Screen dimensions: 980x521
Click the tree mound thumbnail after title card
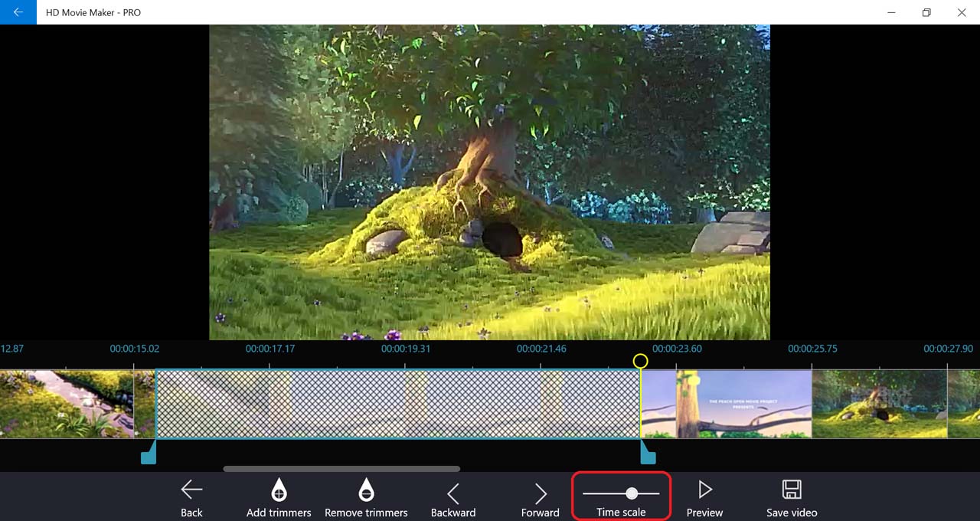point(879,404)
